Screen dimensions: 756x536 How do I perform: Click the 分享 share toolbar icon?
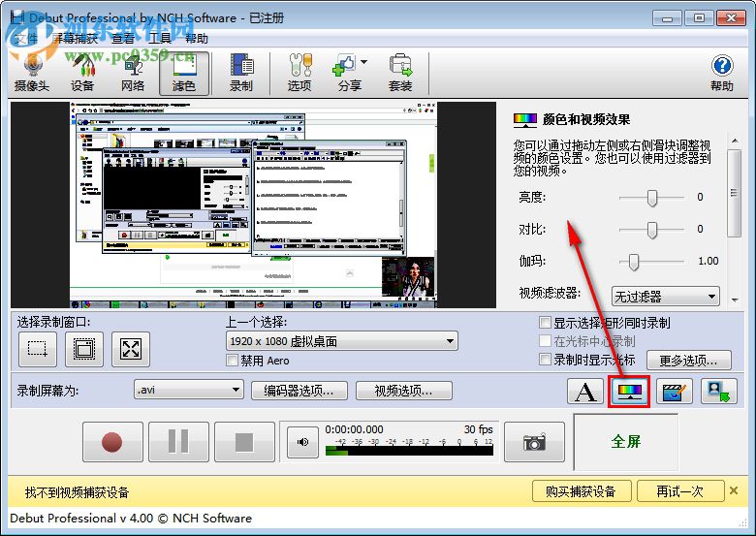pos(349,74)
